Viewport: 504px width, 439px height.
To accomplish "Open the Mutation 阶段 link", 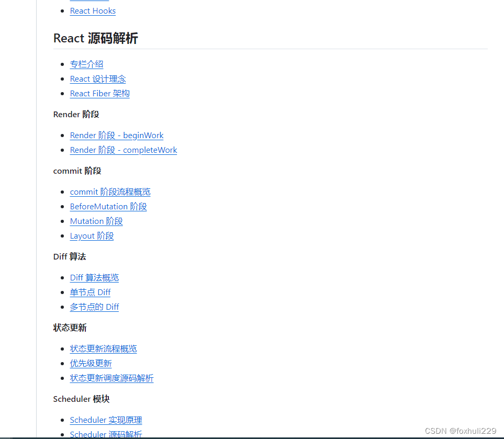I will 96,221.
